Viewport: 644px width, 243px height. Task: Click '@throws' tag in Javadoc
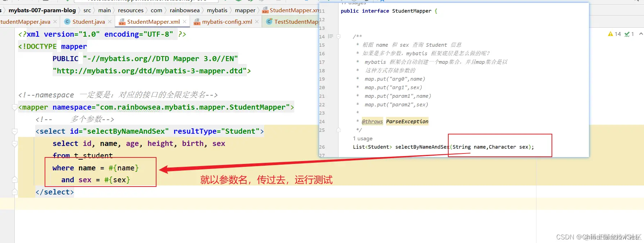click(372, 121)
